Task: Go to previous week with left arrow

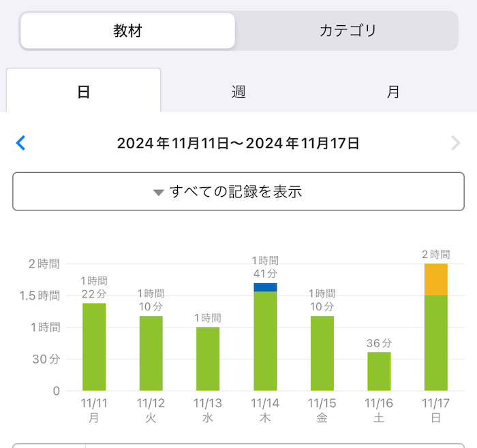Action: point(20,143)
